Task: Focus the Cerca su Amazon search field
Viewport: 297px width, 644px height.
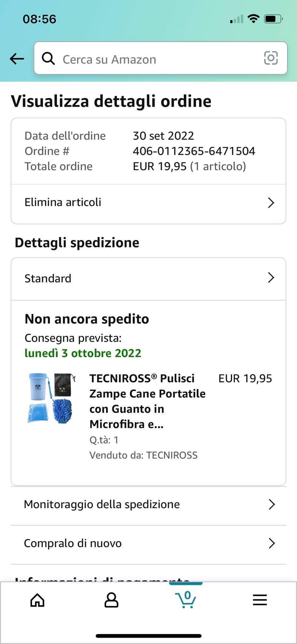Action: 161,58
